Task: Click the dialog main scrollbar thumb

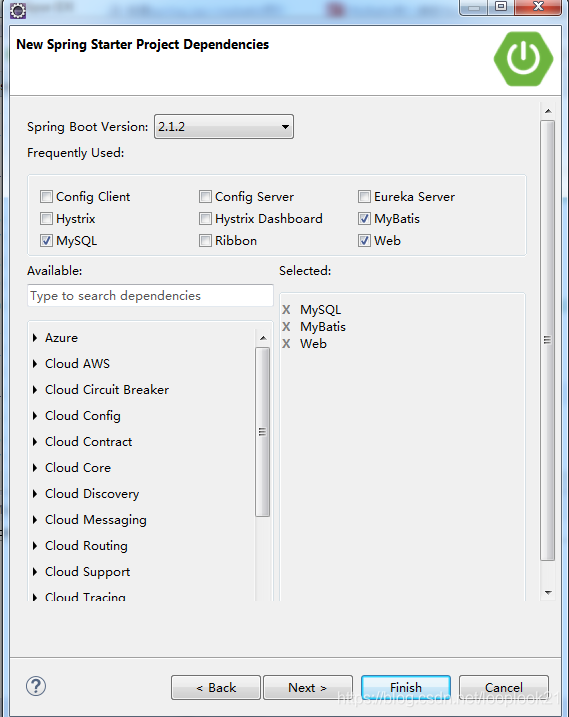Action: 547,340
